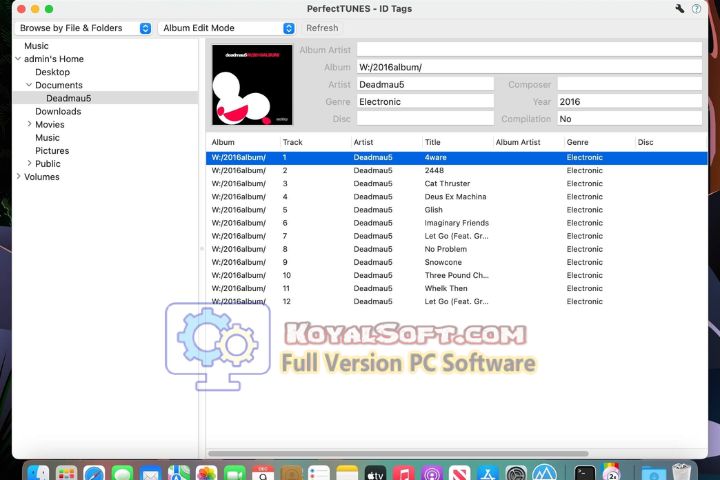Viewport: 720px width, 480px height.
Task: Select the top-level Music item in sidebar
Action: tap(36, 46)
